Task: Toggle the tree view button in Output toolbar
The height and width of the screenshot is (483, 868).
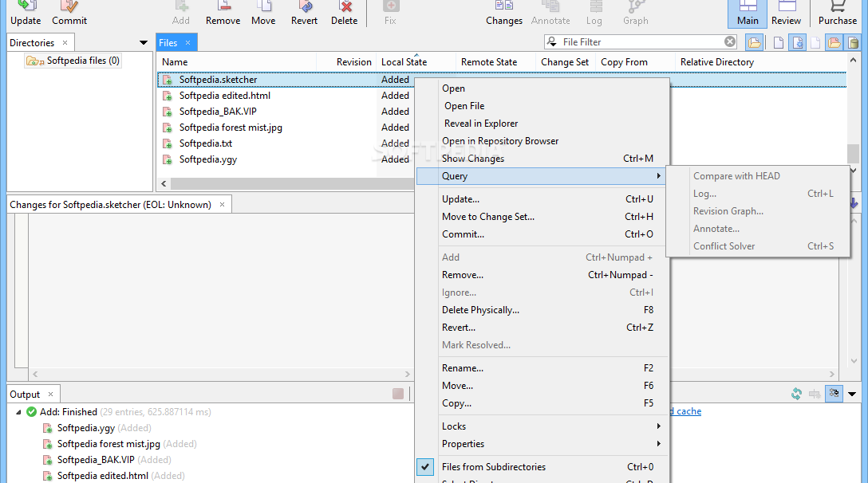Action: click(x=834, y=394)
